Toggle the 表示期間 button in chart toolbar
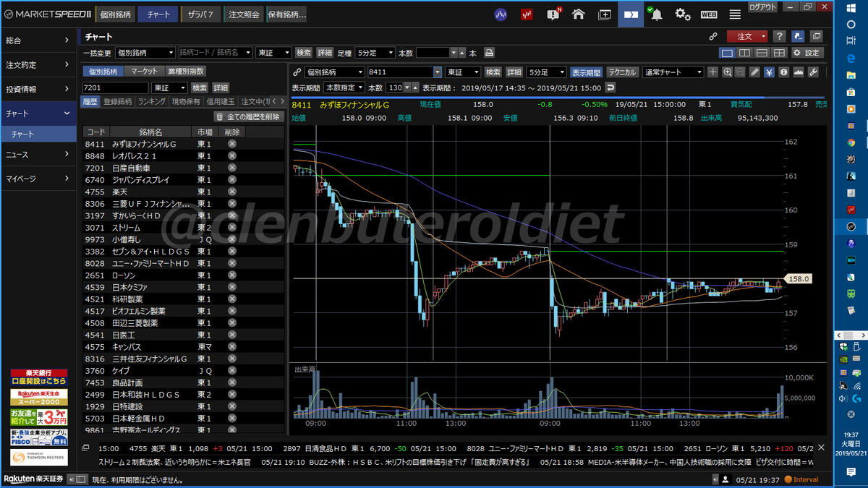Viewport: 868px width, 488px height. click(586, 72)
